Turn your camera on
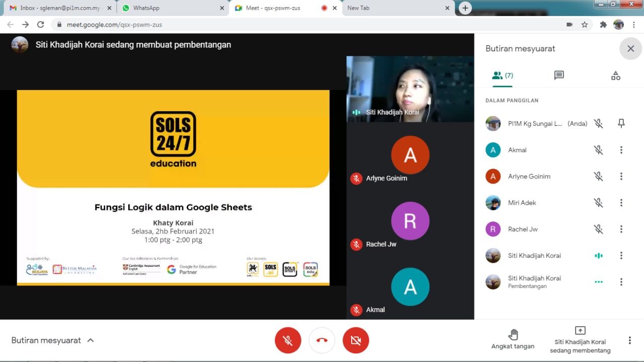The width and height of the screenshot is (644, 362). (x=356, y=340)
